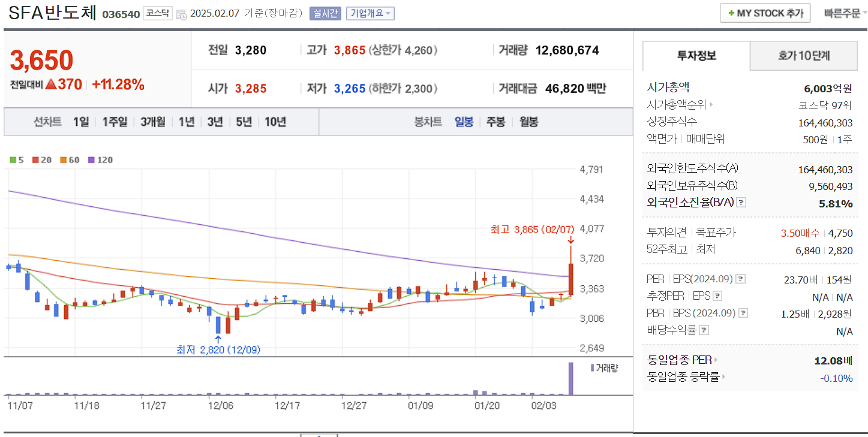Click the 추정PER EPS help icon

point(716,296)
